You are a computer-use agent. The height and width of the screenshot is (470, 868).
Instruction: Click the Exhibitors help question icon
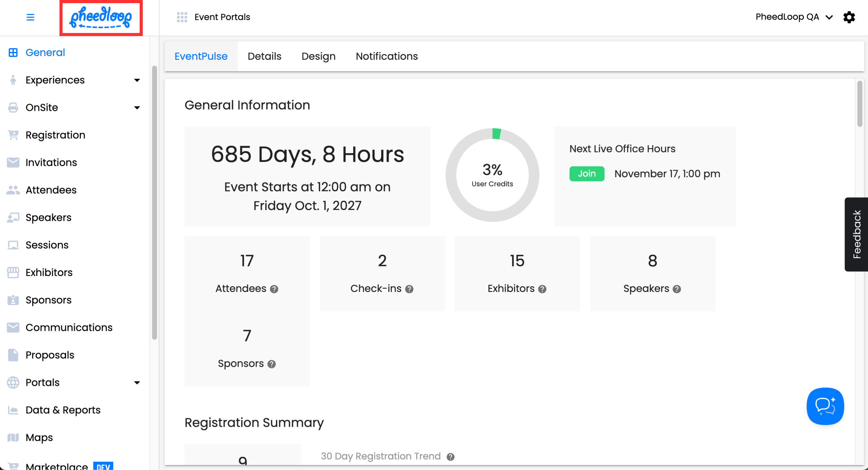[542, 289]
